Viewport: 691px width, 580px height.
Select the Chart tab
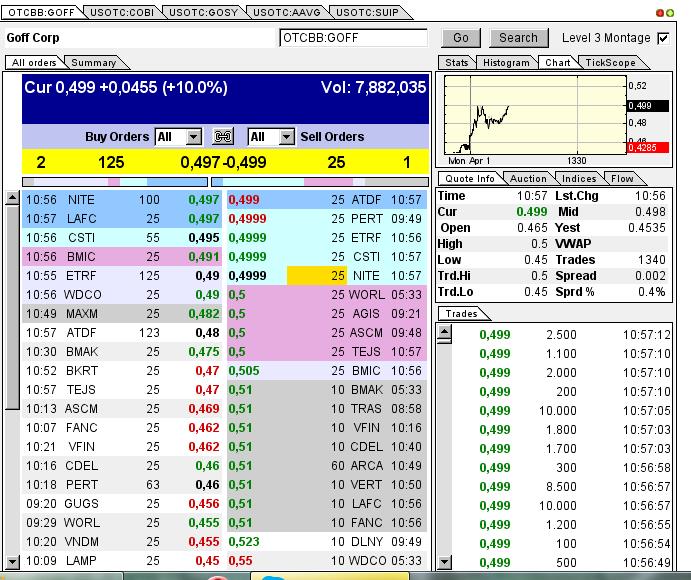tap(557, 63)
